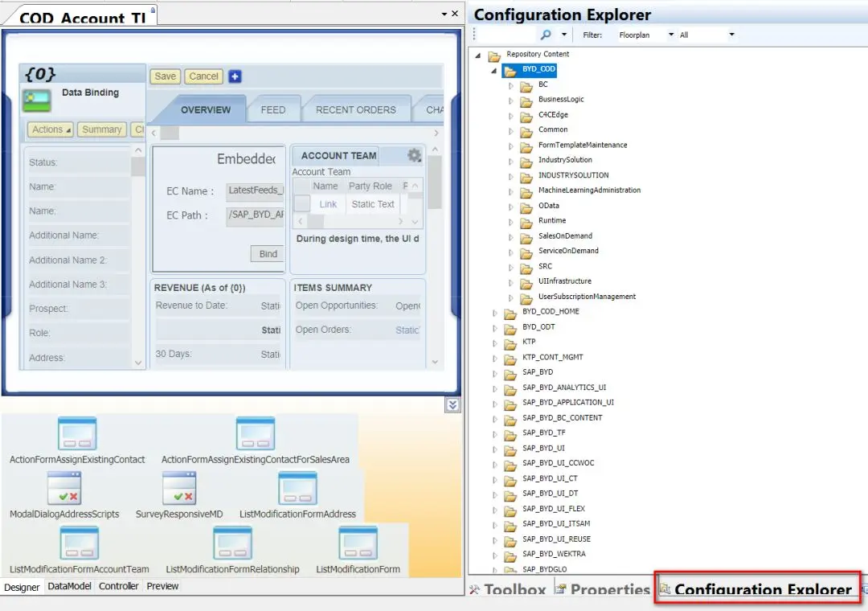Click the blue plus icon beside Cancel
The width and height of the screenshot is (868, 611).
pos(235,76)
